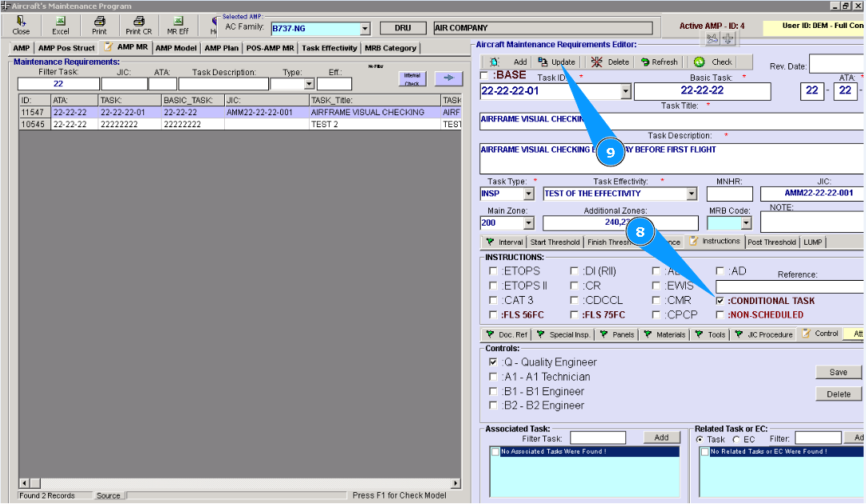Open the Materials sub-tab
The width and height of the screenshot is (866, 504).
tap(664, 334)
